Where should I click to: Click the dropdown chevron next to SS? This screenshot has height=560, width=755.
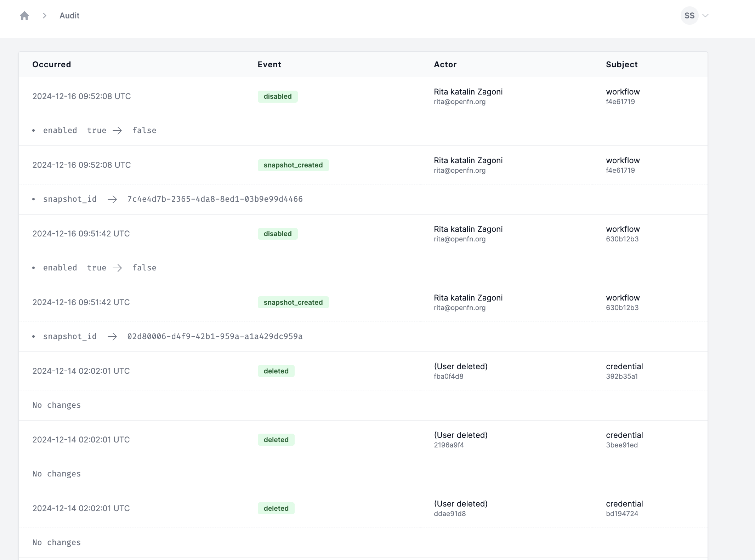click(707, 16)
